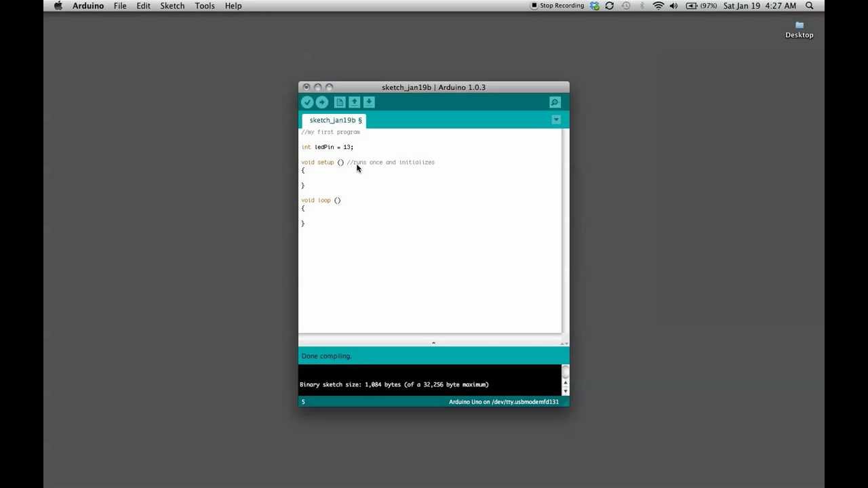Open the Edit menu

tap(143, 5)
